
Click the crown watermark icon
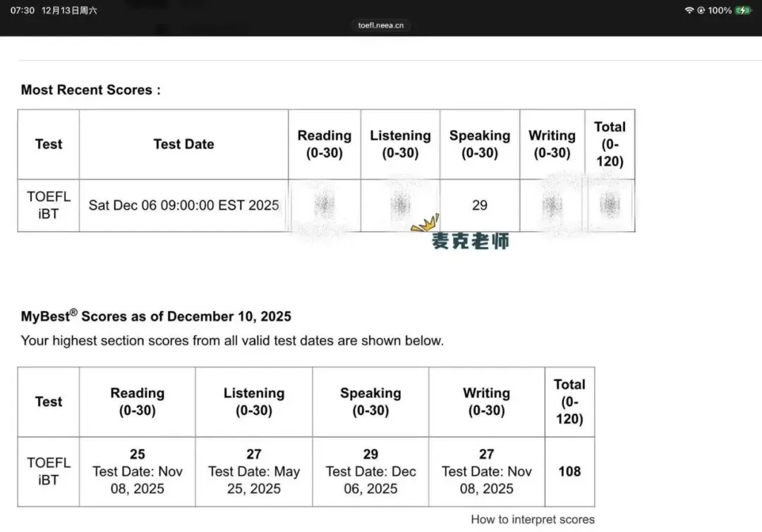point(425,223)
